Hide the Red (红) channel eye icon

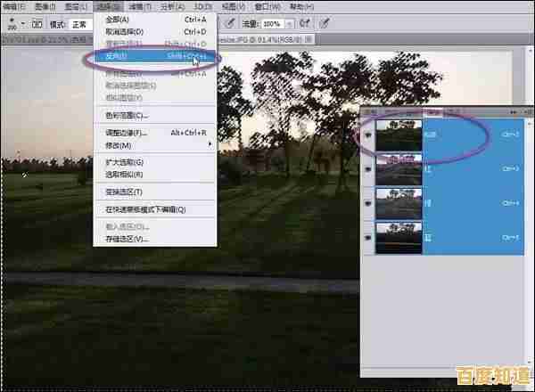(368, 167)
